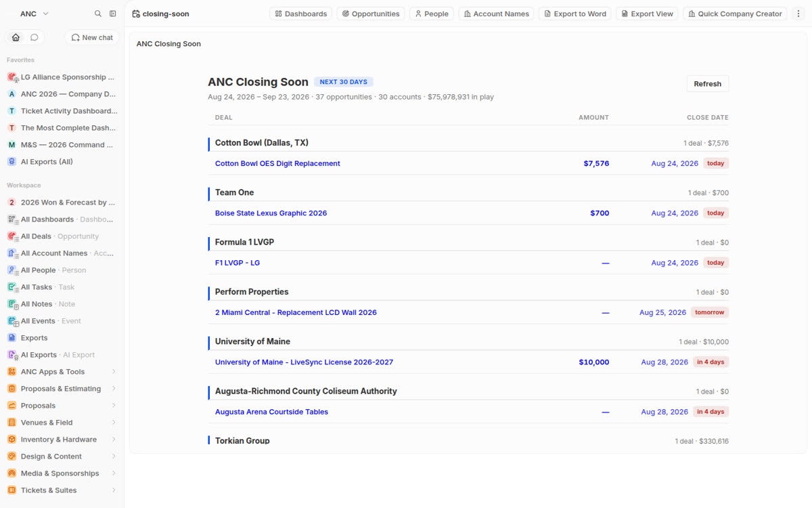Click the All Dashboards icon
The width and height of the screenshot is (812, 508).
click(x=12, y=219)
